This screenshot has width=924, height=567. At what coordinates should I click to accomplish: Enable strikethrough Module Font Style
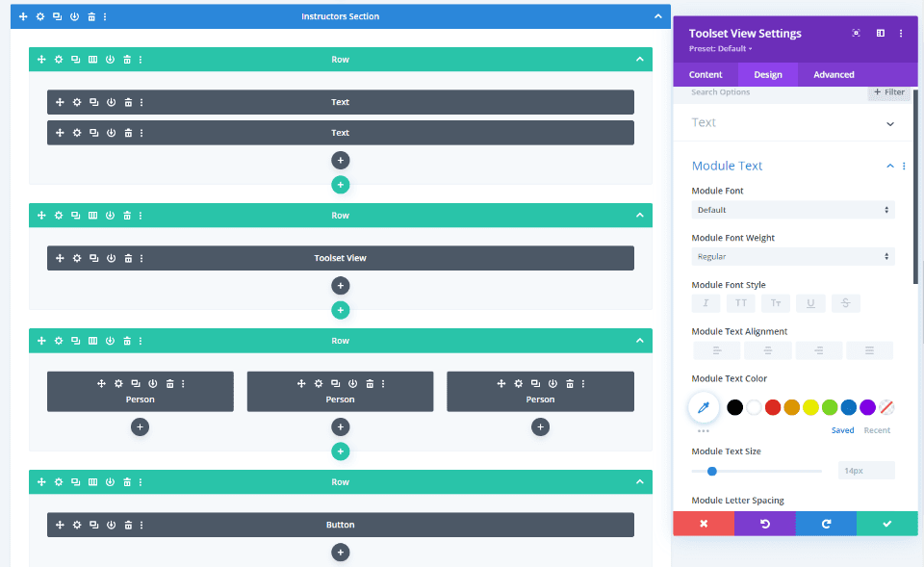point(845,302)
